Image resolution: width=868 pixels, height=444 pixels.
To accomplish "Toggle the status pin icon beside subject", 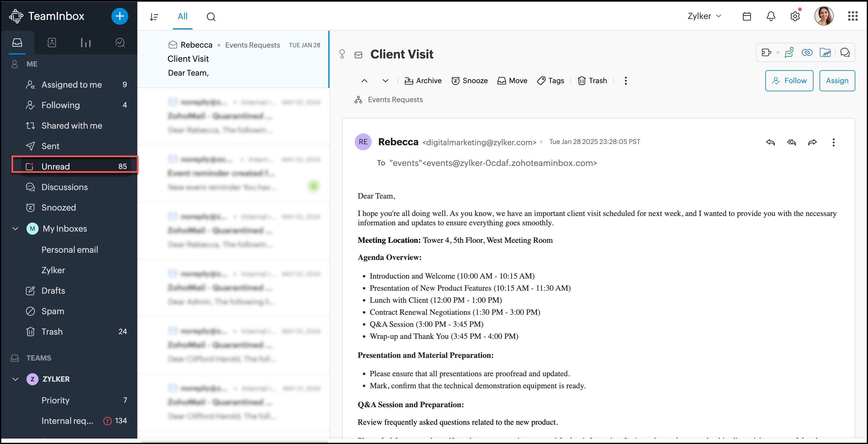I will point(342,54).
